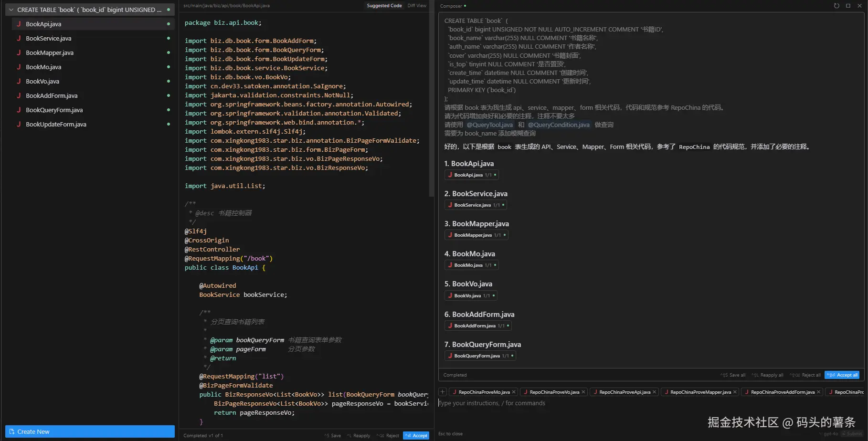
Task: Click the Java icon beside BookService.java in list
Action: pyautogui.click(x=19, y=38)
